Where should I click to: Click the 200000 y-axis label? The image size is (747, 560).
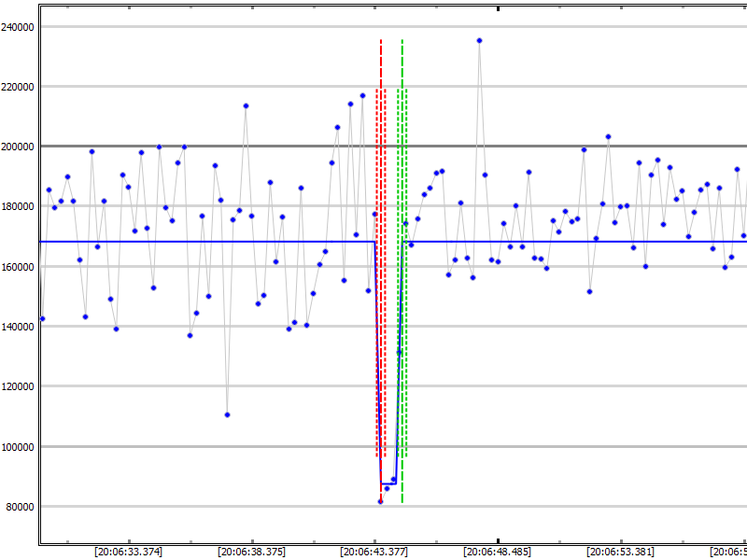[18, 147]
